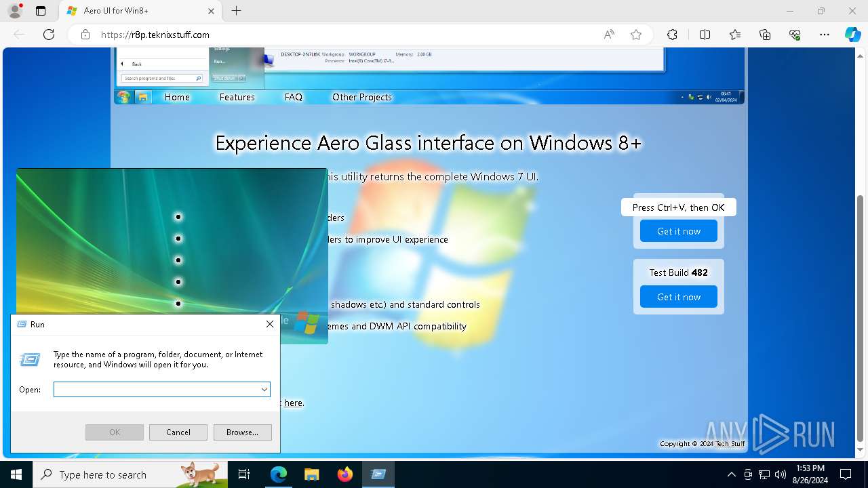The image size is (868, 488).
Task: Follow the 'here' link
Action: 293,403
